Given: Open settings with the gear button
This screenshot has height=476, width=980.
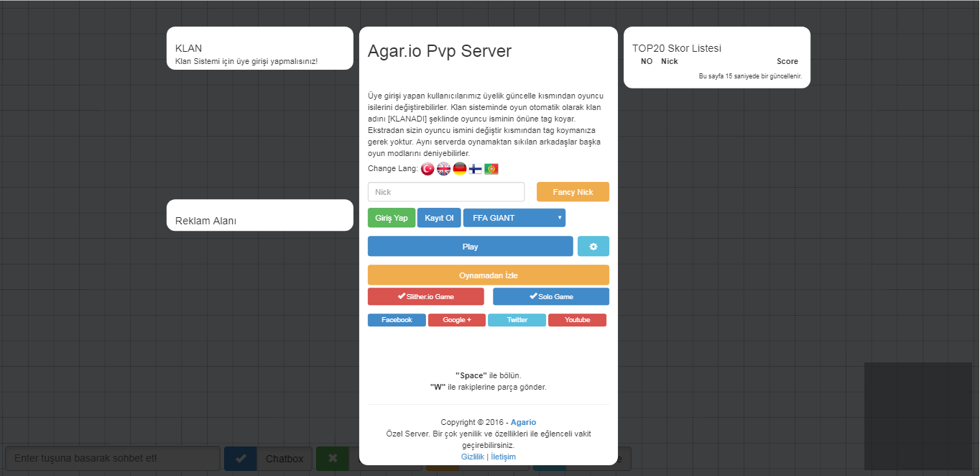Looking at the screenshot, I should coord(593,246).
